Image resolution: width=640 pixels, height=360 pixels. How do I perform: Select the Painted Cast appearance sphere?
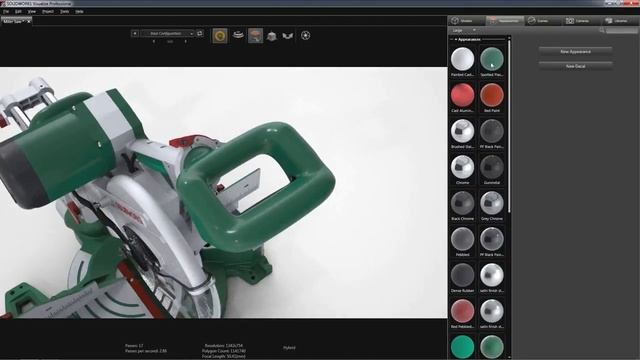pos(462,59)
